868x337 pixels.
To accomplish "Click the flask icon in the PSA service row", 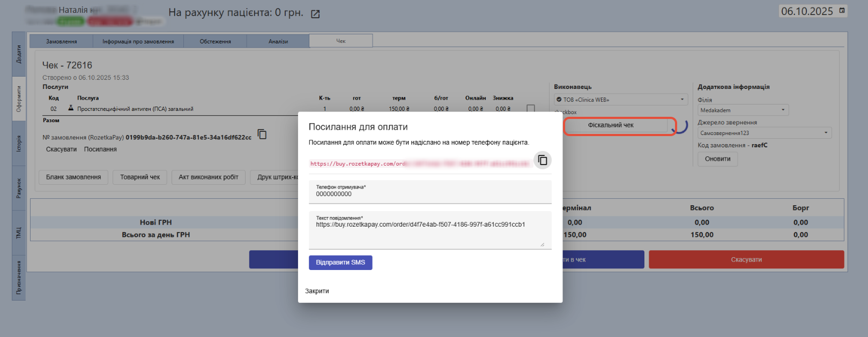I will 71,108.
